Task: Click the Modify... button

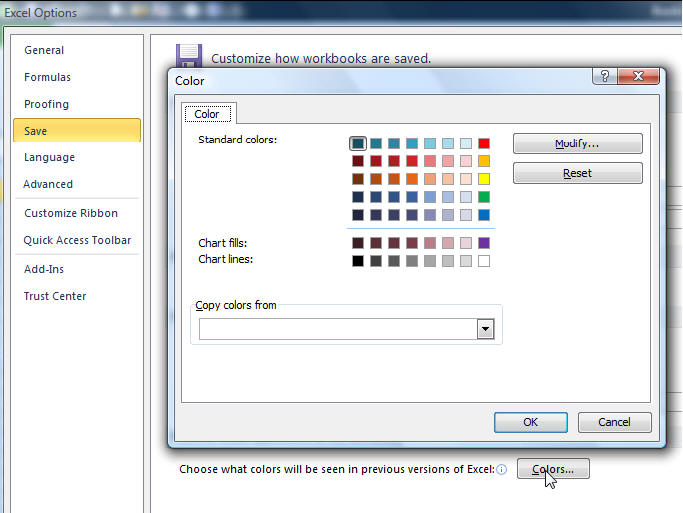Action: (578, 144)
